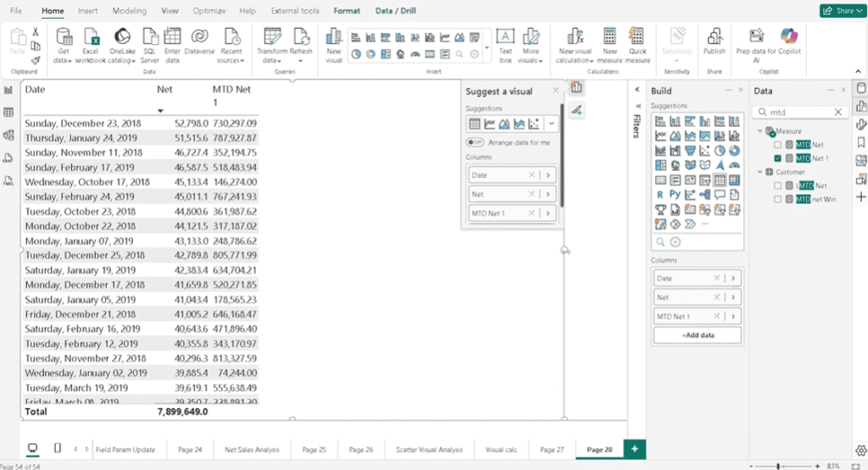
Task: Remove Net field in Suggest a visual
Action: pyautogui.click(x=531, y=194)
